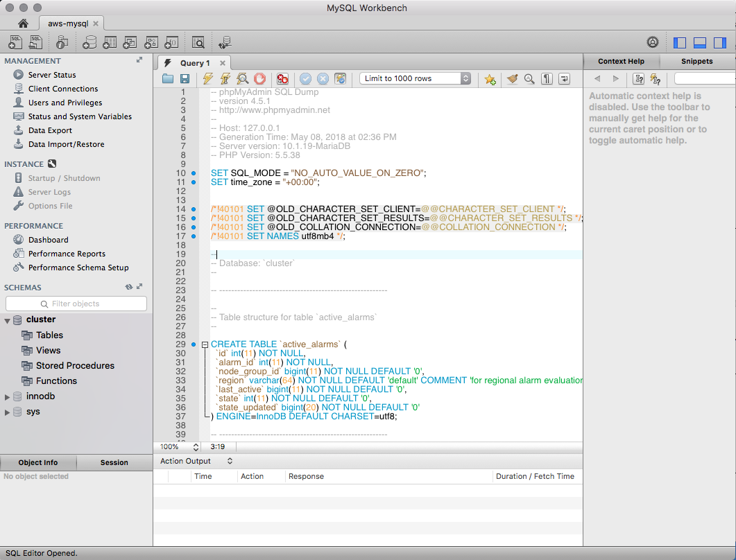Collapse the cluster schema
Image resolution: width=736 pixels, height=560 pixels.
[7, 321]
